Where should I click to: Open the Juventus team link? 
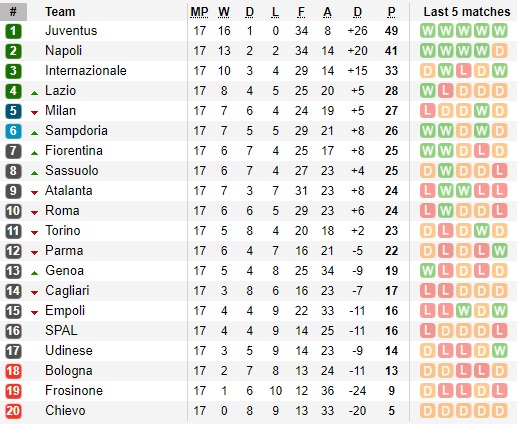click(x=71, y=31)
